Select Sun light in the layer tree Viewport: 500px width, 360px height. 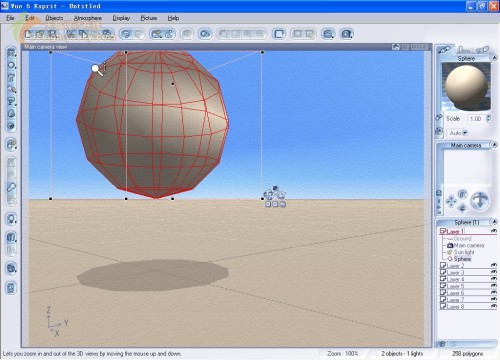(x=464, y=252)
